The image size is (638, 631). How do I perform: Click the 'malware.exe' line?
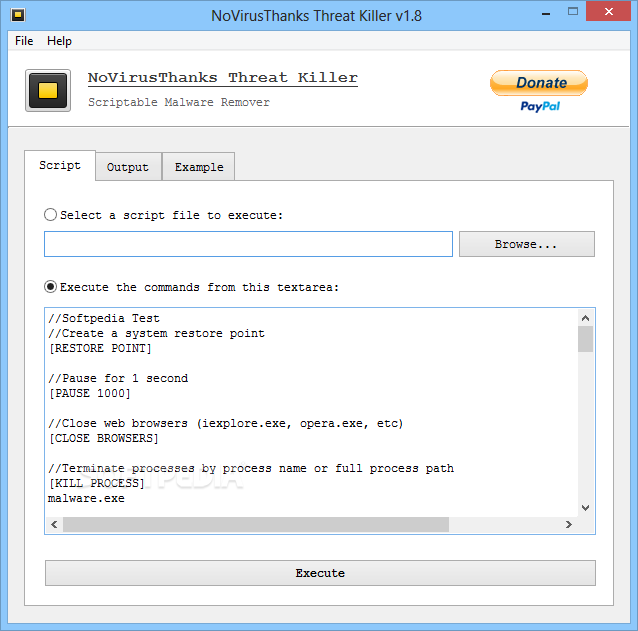click(86, 498)
